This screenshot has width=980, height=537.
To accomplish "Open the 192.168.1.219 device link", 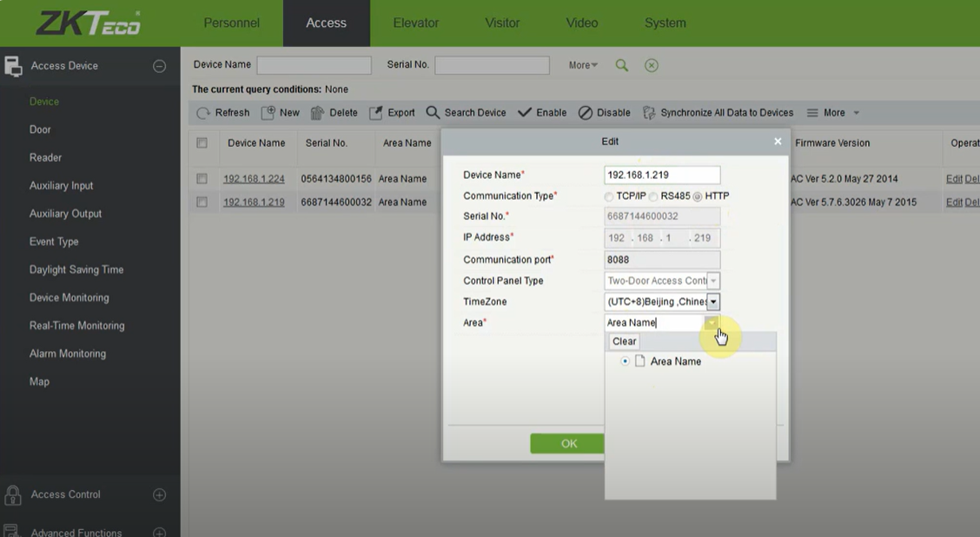I will 254,202.
